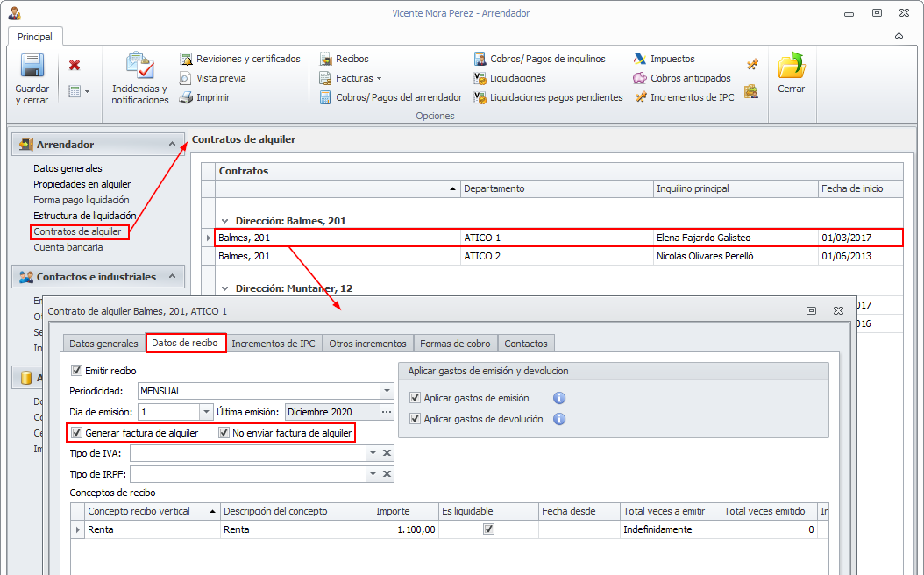This screenshot has height=575, width=924.
Task: Click the Cerrar folder icon
Action: click(x=792, y=66)
